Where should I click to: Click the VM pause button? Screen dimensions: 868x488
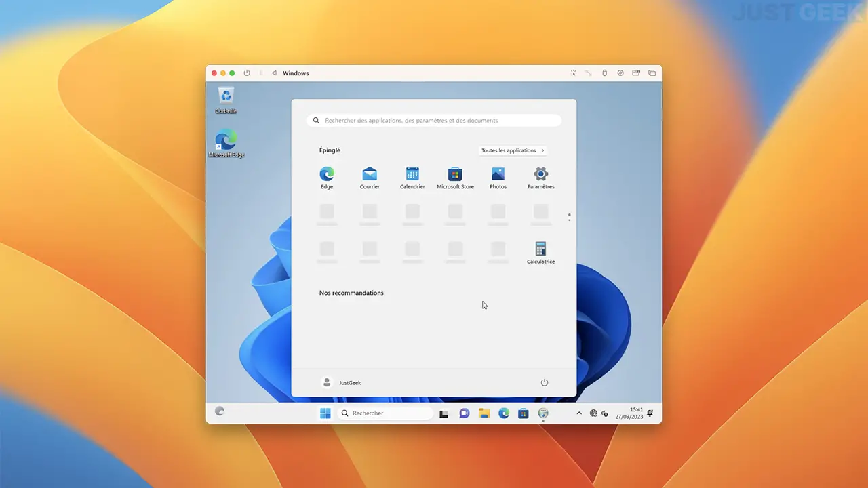coord(261,73)
